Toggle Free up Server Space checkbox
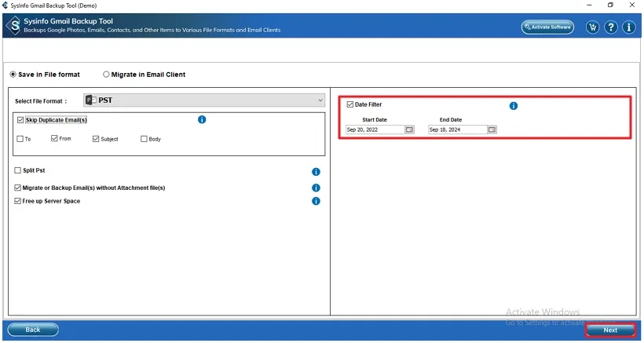This screenshot has width=644, height=343. coord(17,201)
